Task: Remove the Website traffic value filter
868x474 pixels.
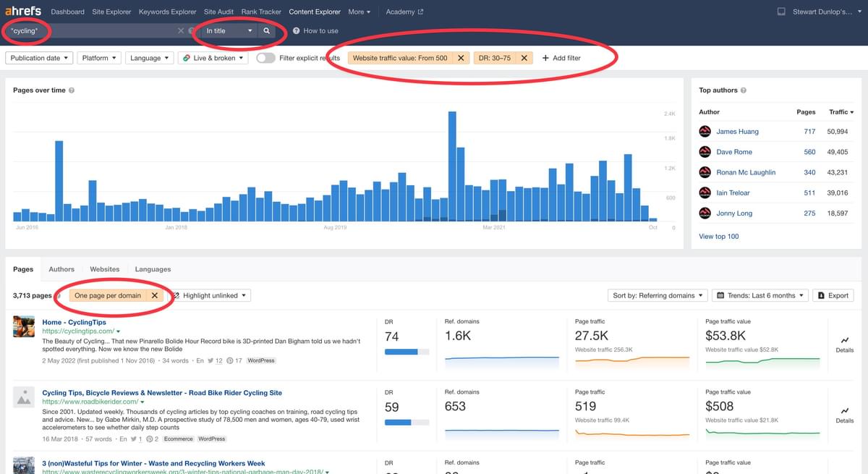Action: [461, 58]
